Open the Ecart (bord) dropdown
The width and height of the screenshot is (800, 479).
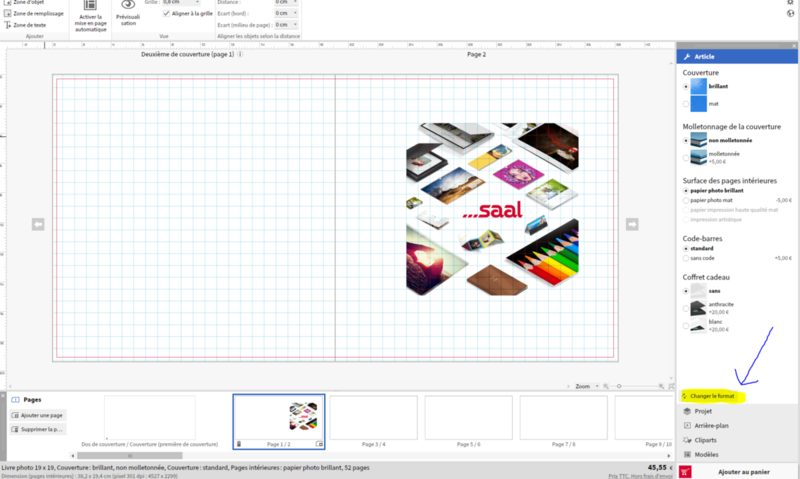tap(295, 13)
